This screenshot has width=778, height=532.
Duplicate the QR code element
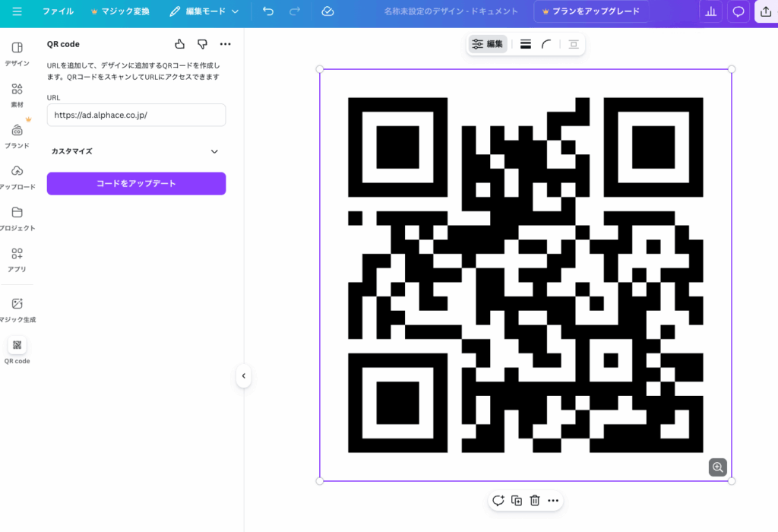[517, 500]
